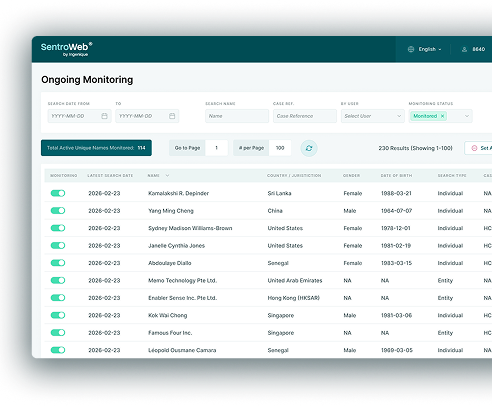The width and height of the screenshot is (492, 407).
Task: Open calendar for Search Date From
Action: [x=104, y=116]
